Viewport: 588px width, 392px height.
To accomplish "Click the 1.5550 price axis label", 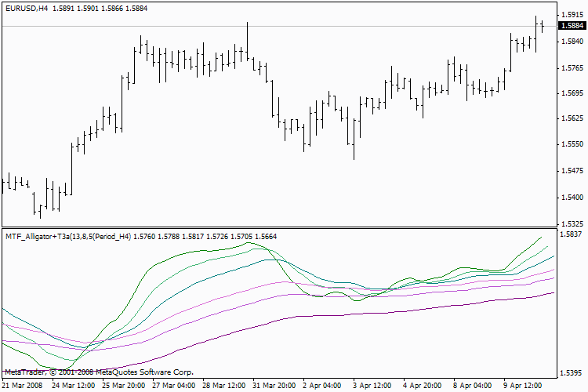I will (x=570, y=144).
